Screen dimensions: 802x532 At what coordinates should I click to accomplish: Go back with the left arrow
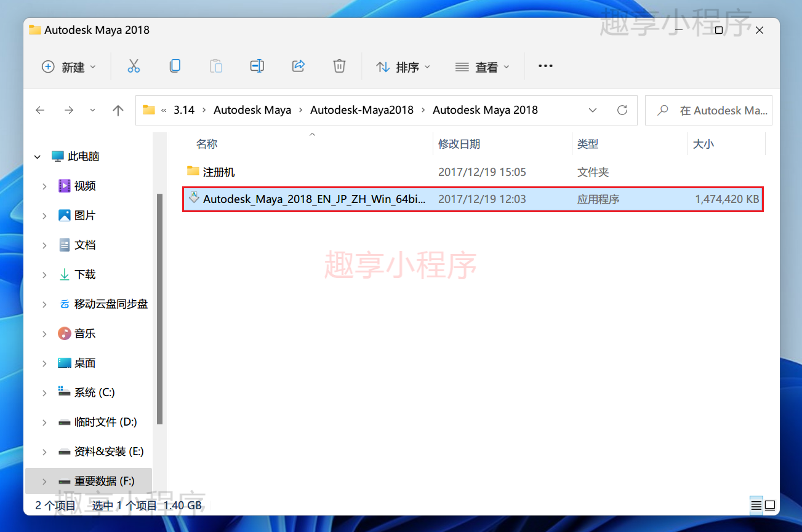pos(40,110)
